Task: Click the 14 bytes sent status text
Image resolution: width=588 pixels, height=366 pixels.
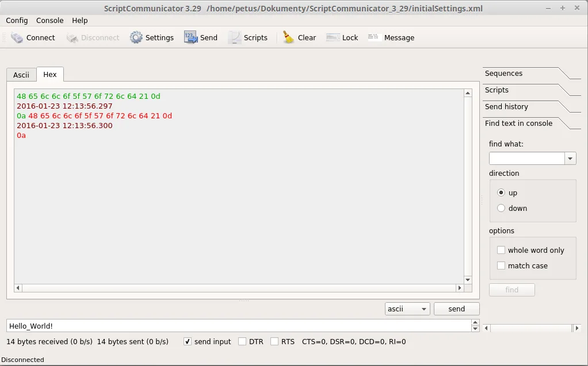Action: (133, 342)
